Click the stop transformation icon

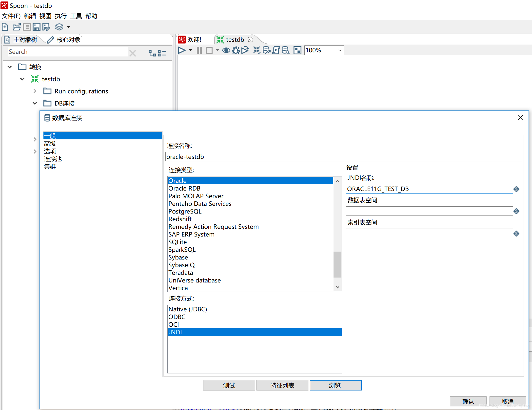coord(209,50)
